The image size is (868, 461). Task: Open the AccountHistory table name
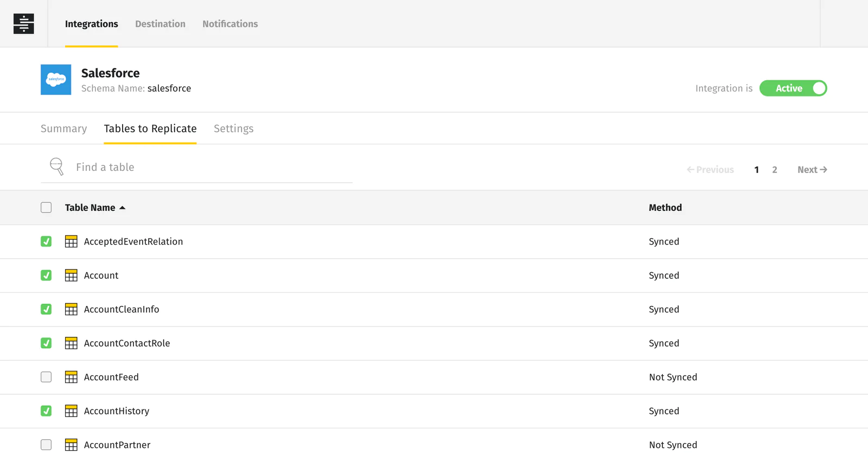pos(117,411)
